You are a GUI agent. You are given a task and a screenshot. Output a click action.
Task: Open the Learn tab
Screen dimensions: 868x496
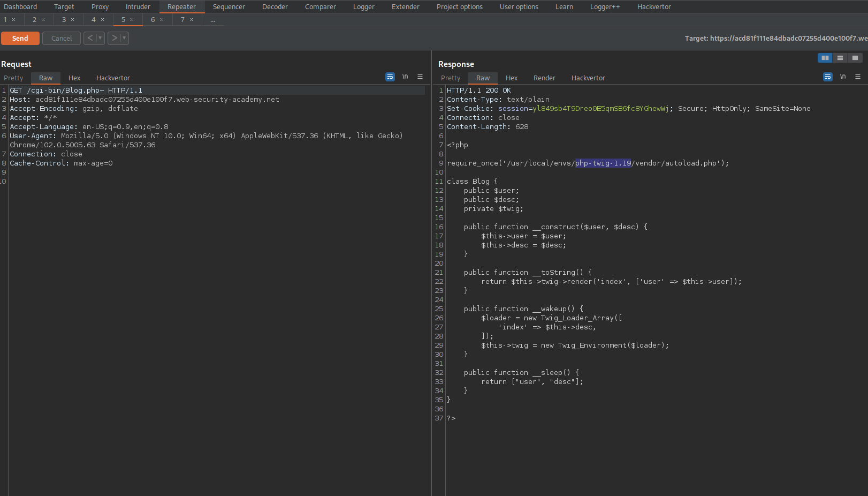[x=564, y=7]
